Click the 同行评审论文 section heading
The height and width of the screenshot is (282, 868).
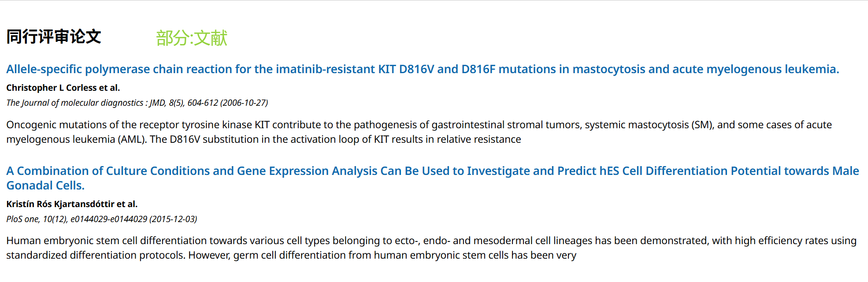(54, 37)
